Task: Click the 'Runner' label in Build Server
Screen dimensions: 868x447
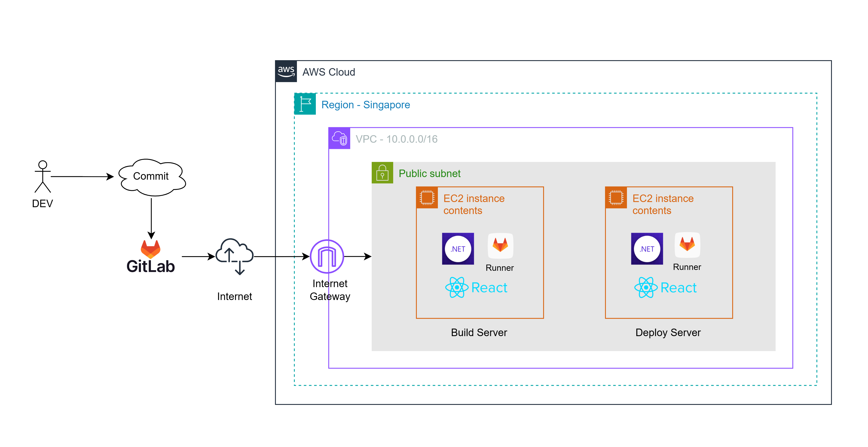Action: pos(500,268)
